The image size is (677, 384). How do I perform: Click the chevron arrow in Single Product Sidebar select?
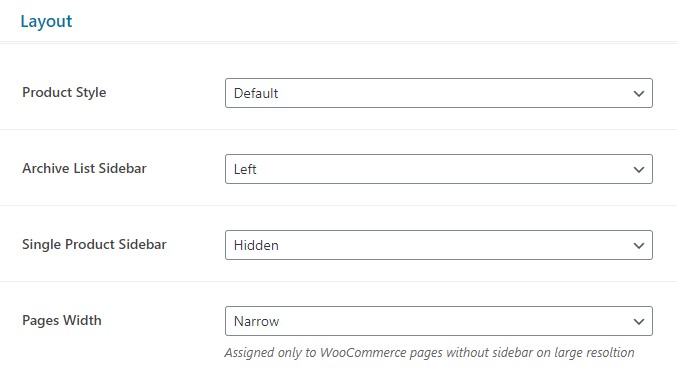[x=639, y=246]
